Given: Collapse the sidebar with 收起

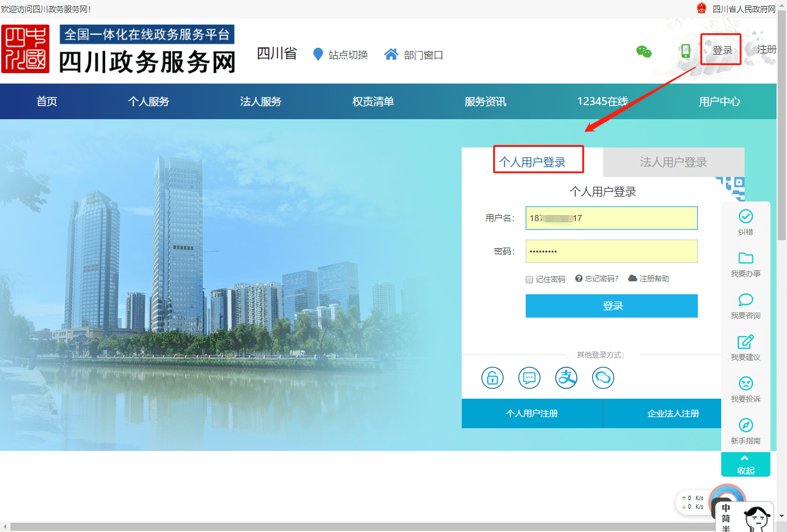Looking at the screenshot, I should point(746,465).
